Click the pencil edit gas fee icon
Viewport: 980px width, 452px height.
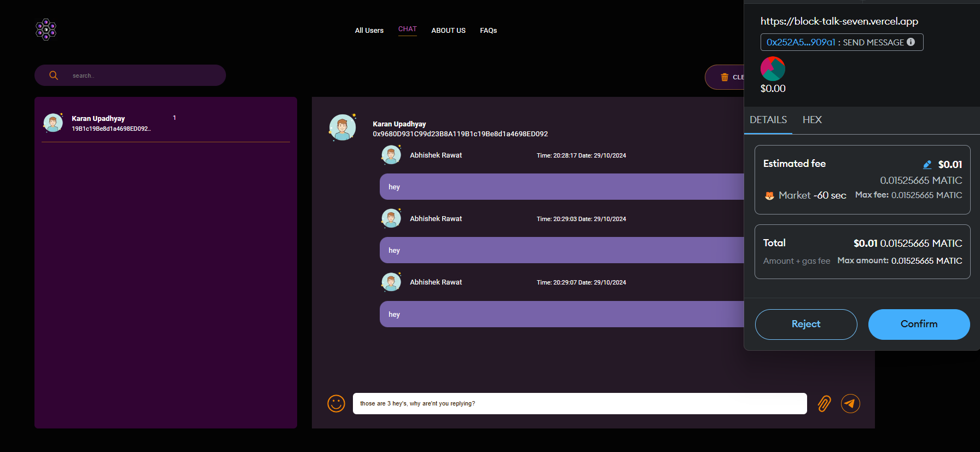[927, 165]
